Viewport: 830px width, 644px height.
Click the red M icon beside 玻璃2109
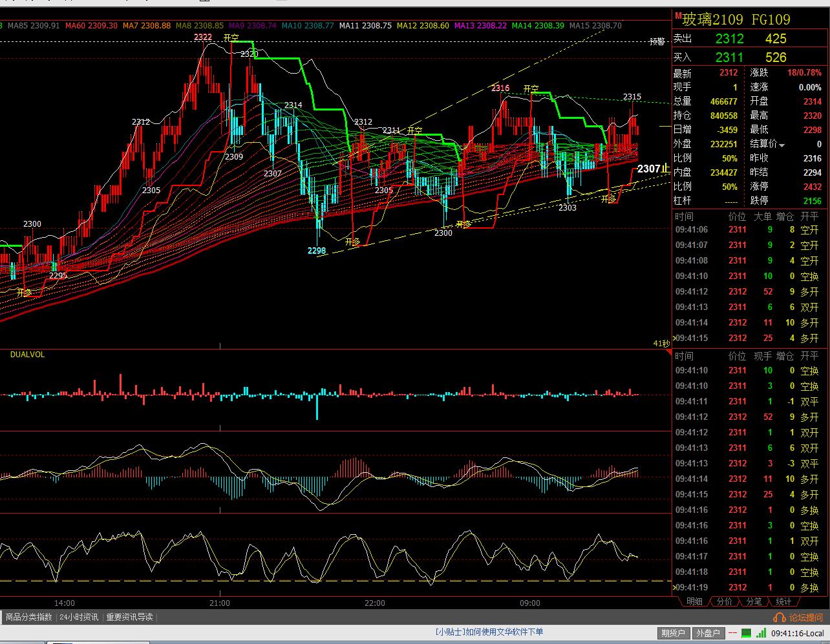[678, 16]
